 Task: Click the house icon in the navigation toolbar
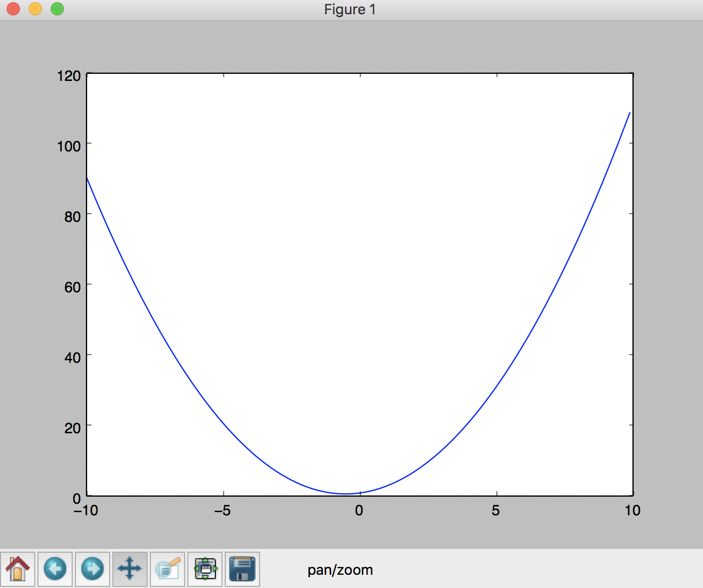click(18, 569)
